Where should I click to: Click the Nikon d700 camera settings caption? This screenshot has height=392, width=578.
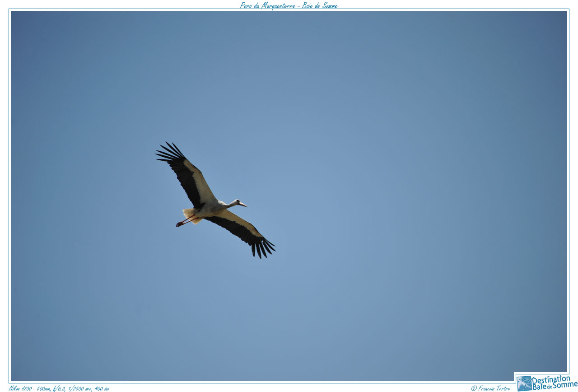pyautogui.click(x=59, y=388)
